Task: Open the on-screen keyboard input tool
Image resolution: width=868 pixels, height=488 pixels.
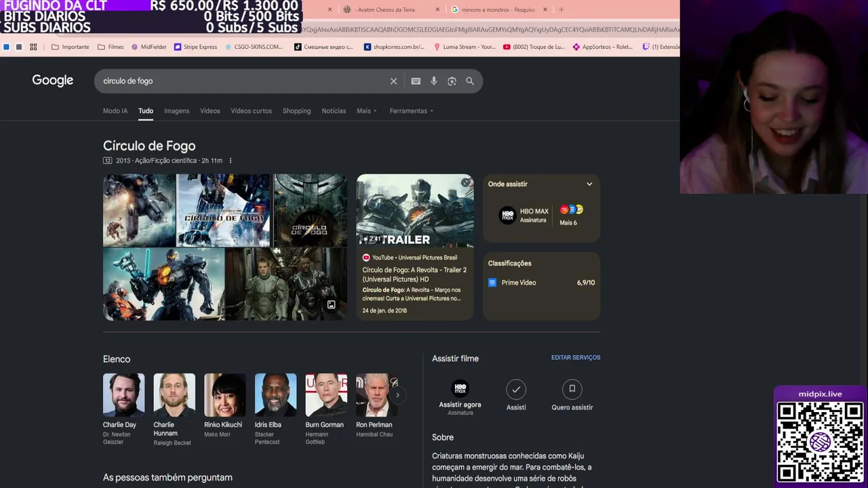Action: coord(416,81)
